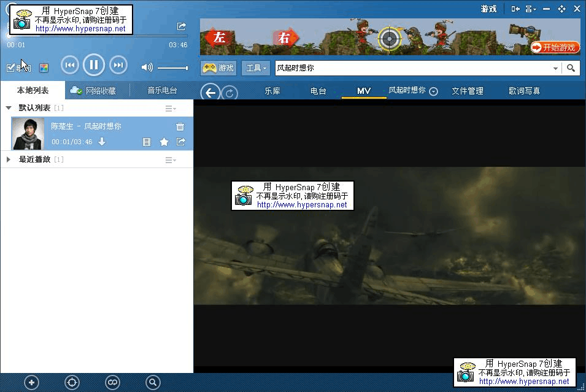Click the 陈楚生 album thumbnail
This screenshot has height=392, width=586.
[x=28, y=133]
